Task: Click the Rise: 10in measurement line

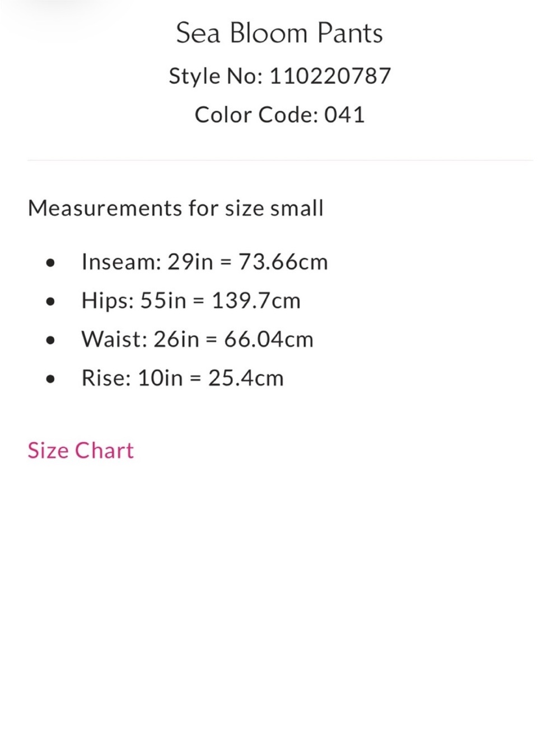Action: [x=183, y=378]
